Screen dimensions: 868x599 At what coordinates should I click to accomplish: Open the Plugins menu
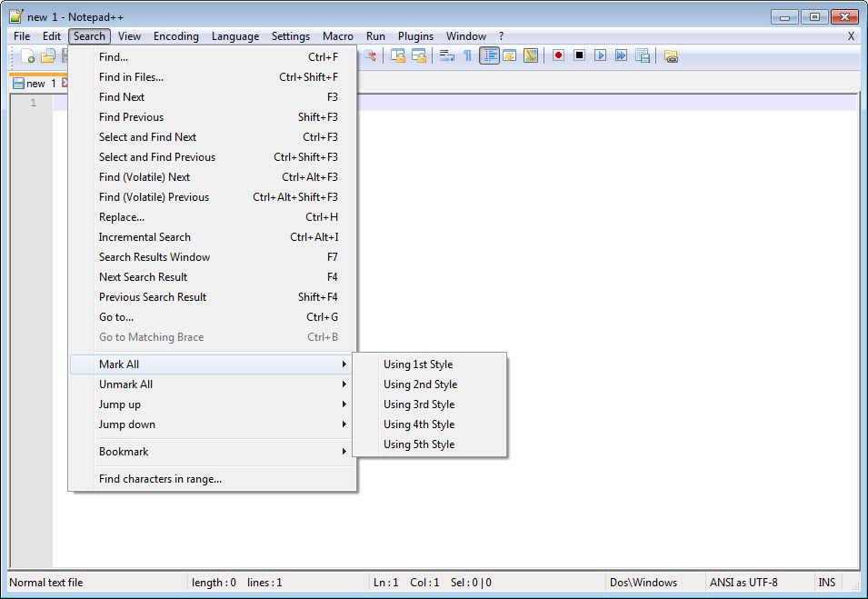(x=415, y=36)
